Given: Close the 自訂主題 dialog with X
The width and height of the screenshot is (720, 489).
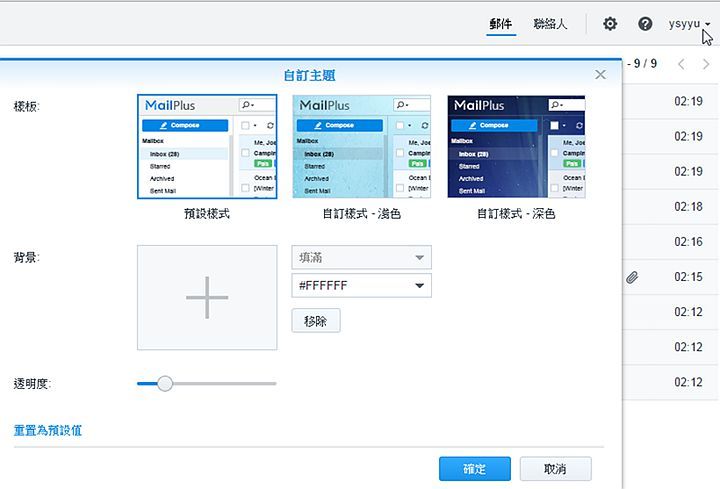Looking at the screenshot, I should [x=600, y=75].
